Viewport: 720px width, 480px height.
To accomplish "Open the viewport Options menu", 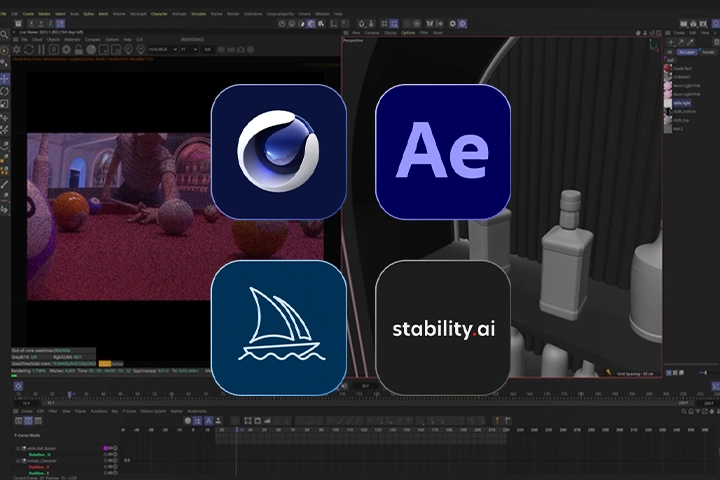I will pyautogui.click(x=408, y=33).
